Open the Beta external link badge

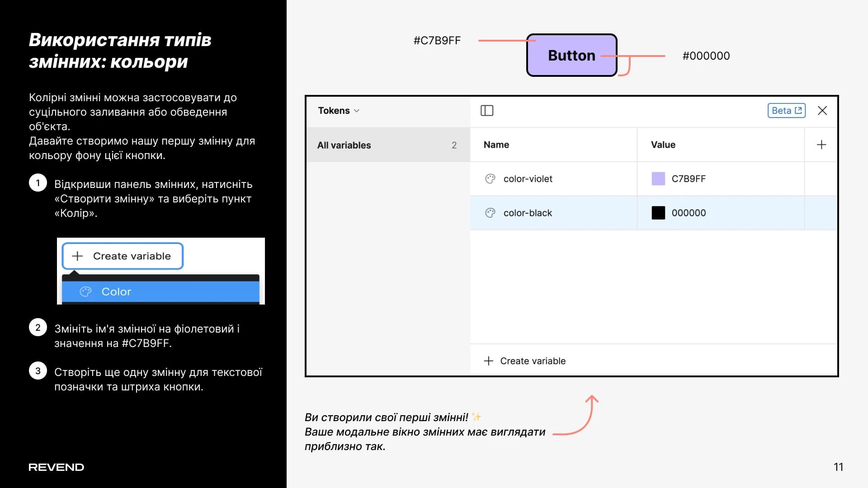point(786,111)
